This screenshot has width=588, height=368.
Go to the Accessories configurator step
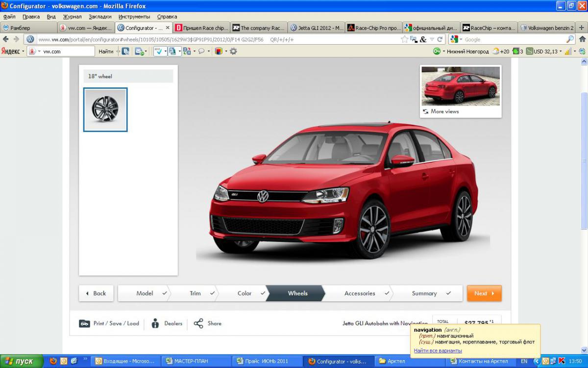point(360,293)
